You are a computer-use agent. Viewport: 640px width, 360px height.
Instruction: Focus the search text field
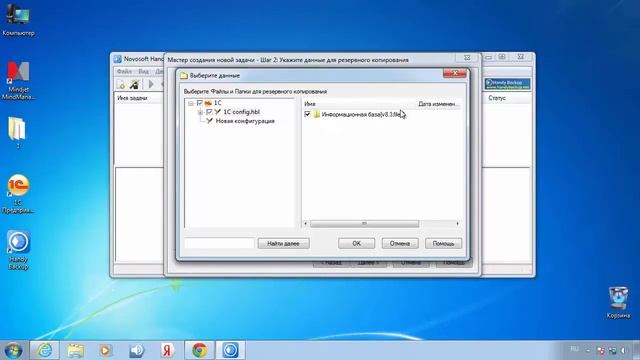pyautogui.click(x=219, y=243)
